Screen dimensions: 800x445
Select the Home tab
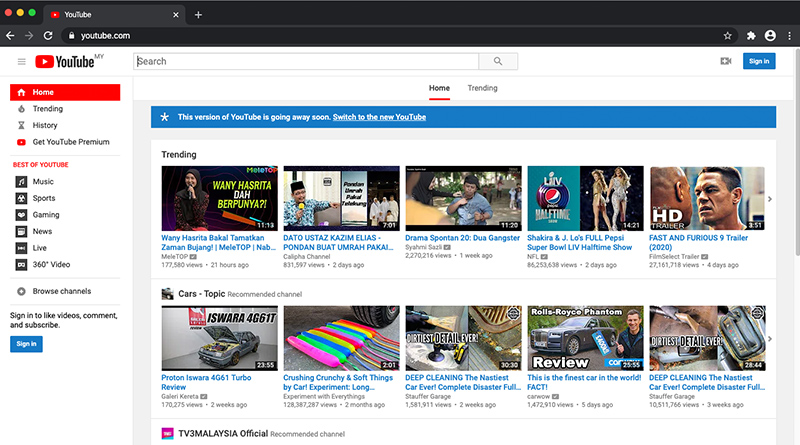click(x=439, y=88)
